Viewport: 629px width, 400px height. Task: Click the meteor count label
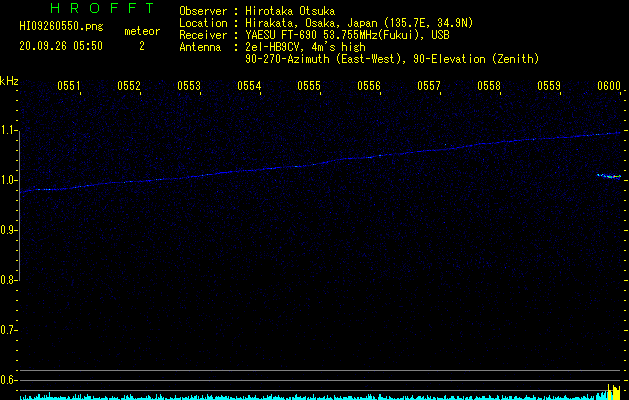pyautogui.click(x=142, y=31)
